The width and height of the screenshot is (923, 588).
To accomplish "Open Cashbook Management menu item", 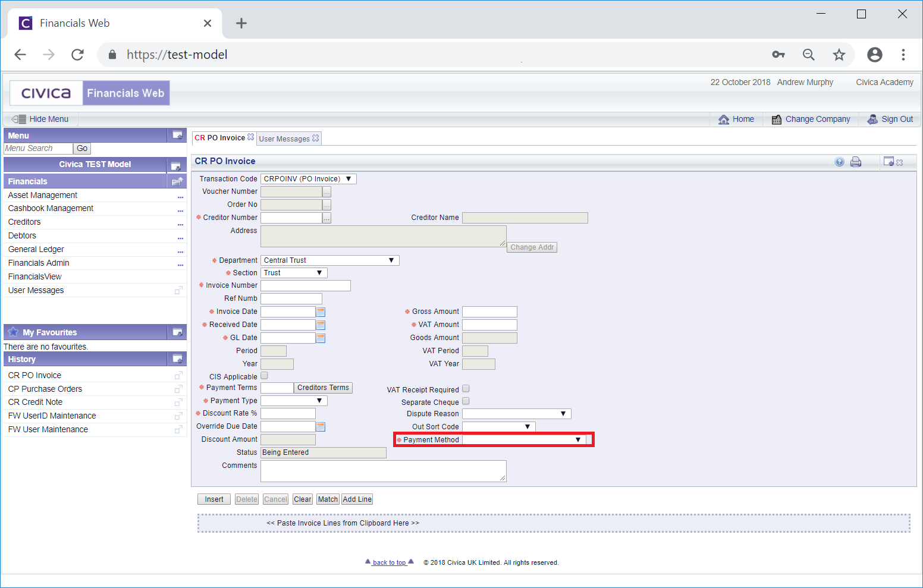I will [51, 208].
